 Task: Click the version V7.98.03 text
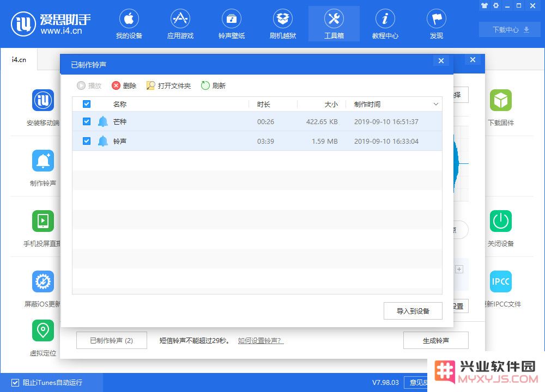[x=385, y=383]
